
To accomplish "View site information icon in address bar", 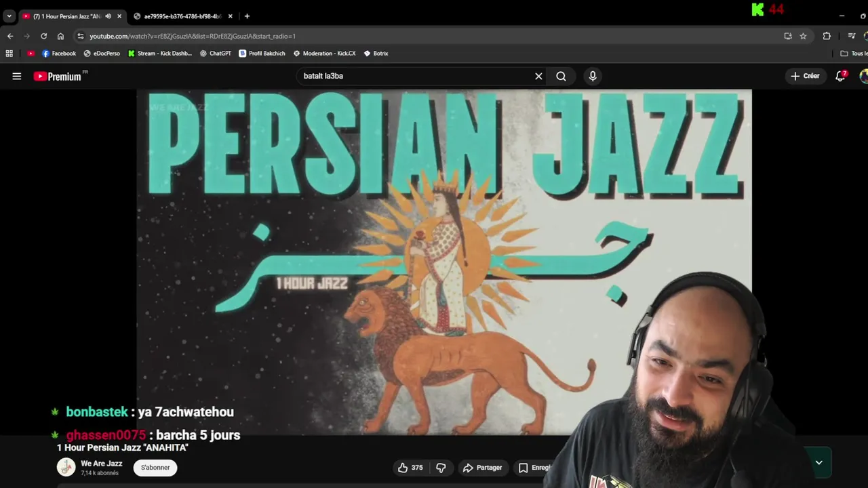I will pos(81,36).
